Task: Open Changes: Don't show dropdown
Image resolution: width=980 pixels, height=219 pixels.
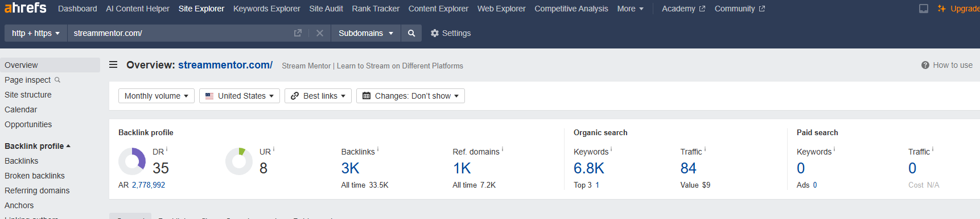Action: pyautogui.click(x=410, y=96)
